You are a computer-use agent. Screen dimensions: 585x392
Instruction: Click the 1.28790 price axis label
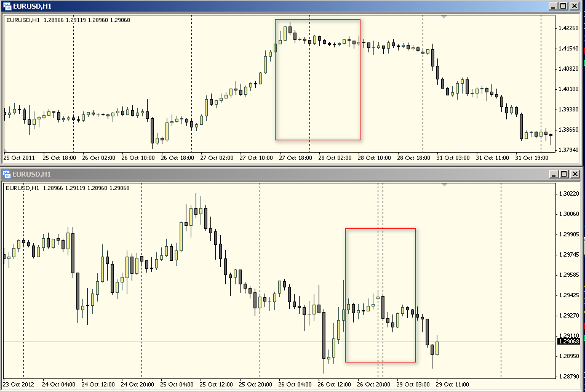(569, 377)
